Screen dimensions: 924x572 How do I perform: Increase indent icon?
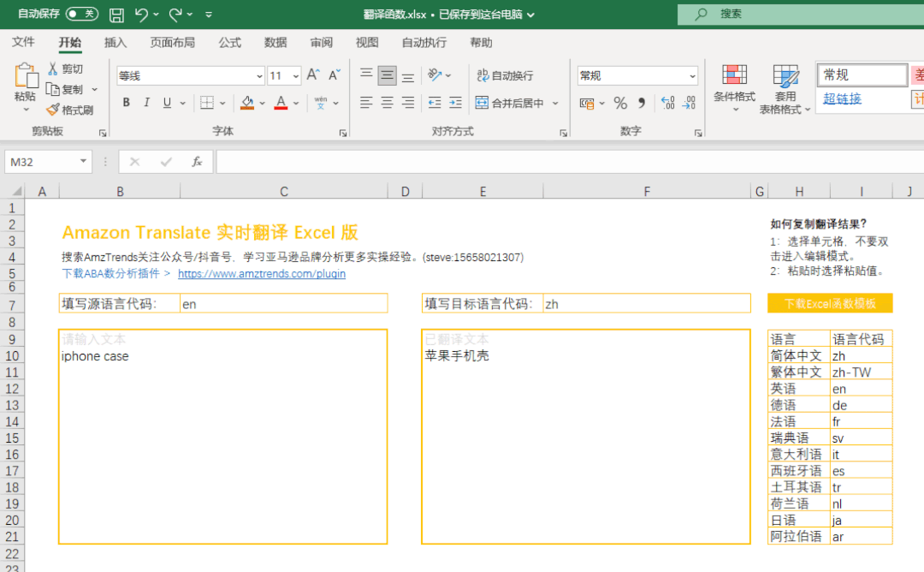(x=455, y=103)
